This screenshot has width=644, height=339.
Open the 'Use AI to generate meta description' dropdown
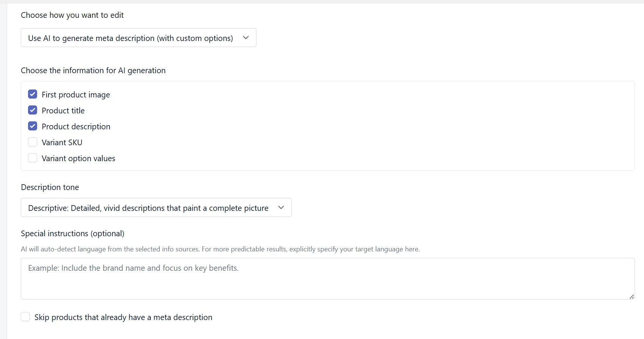pos(138,38)
